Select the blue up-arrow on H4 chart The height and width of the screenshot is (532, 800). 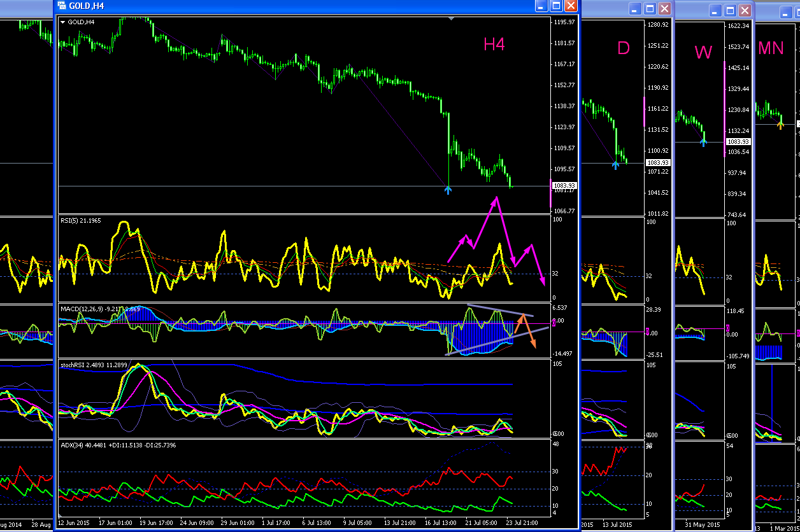pos(448,190)
